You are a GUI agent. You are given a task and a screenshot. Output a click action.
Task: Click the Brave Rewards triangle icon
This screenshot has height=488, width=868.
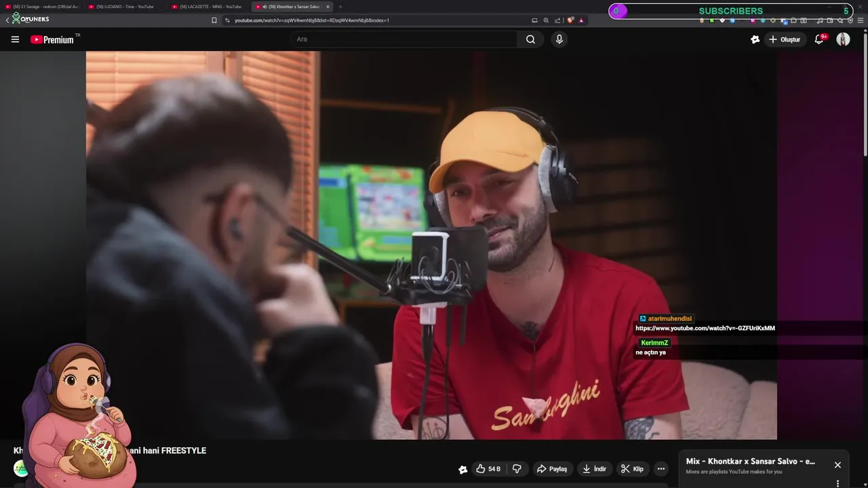(x=581, y=20)
